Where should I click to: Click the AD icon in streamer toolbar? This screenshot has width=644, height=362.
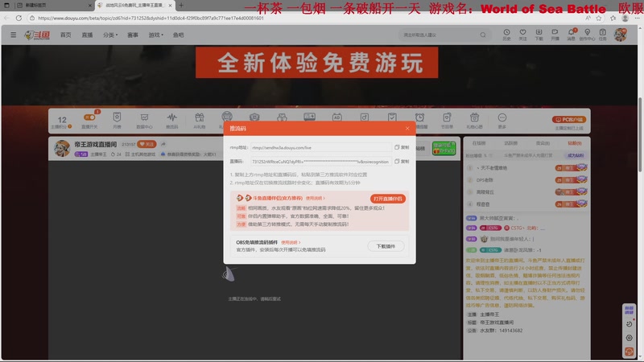336,117
